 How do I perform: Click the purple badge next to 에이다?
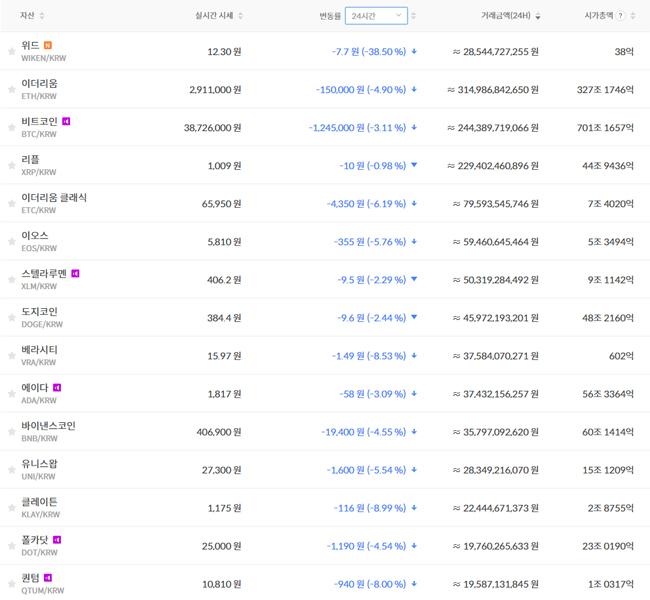pyautogui.click(x=57, y=387)
